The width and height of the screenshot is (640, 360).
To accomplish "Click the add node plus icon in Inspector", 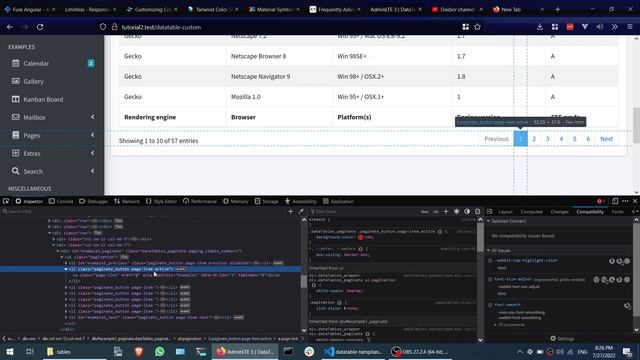I will pos(290,211).
